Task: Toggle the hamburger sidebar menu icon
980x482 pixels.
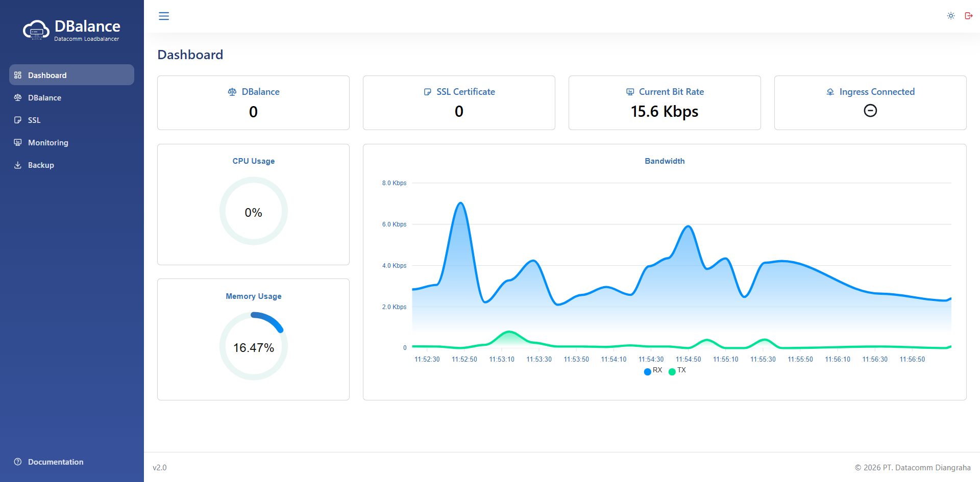Action: [164, 16]
